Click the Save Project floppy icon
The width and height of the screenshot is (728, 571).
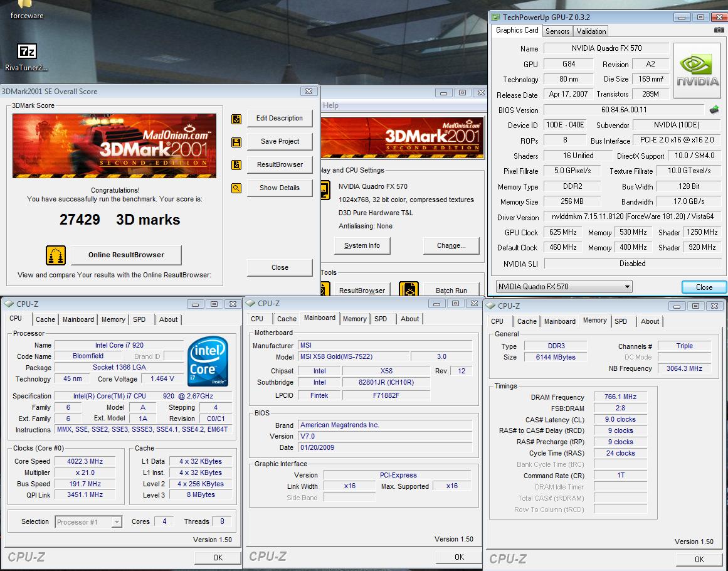coord(236,142)
